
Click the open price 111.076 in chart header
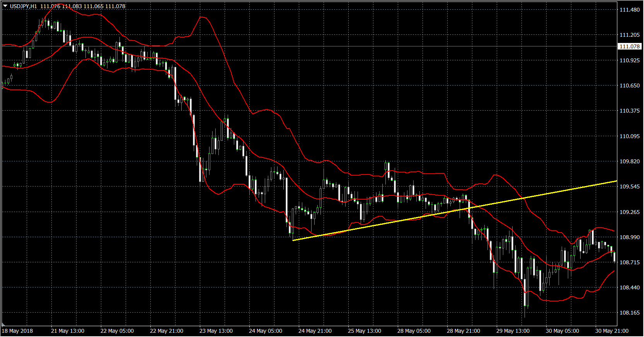coord(50,6)
